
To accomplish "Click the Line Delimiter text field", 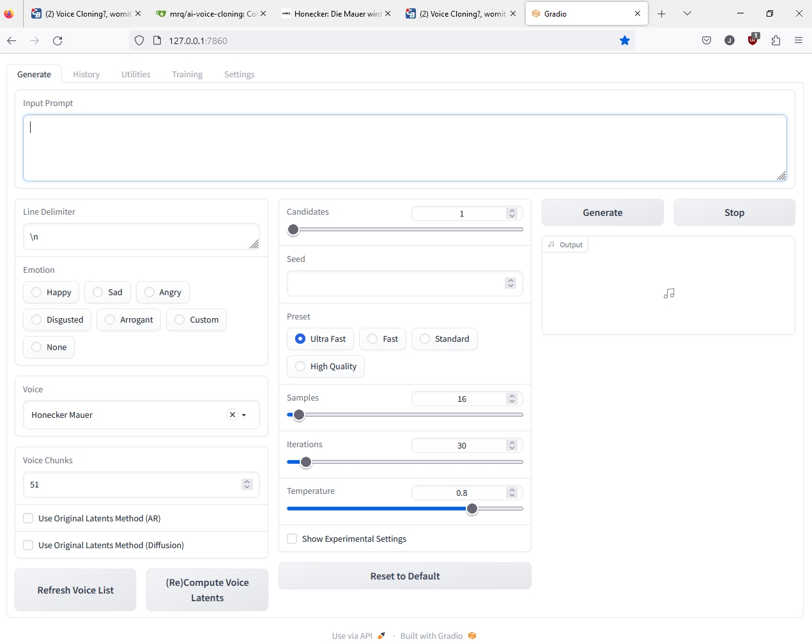I will coord(141,236).
